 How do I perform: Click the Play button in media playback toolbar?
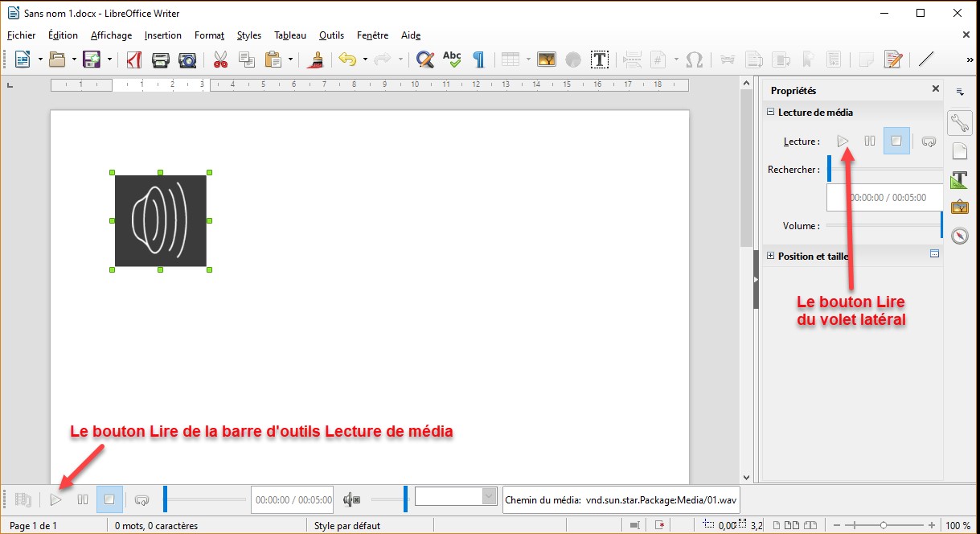55,499
